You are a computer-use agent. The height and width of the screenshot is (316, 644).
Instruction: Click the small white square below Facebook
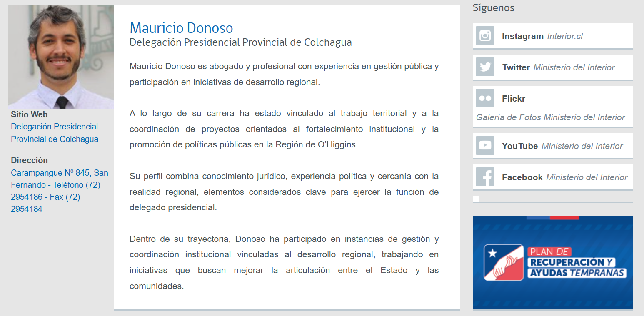(476, 199)
